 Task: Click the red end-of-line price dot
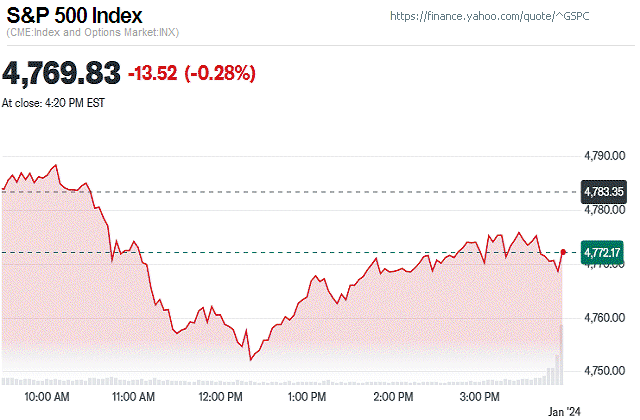coord(564,252)
